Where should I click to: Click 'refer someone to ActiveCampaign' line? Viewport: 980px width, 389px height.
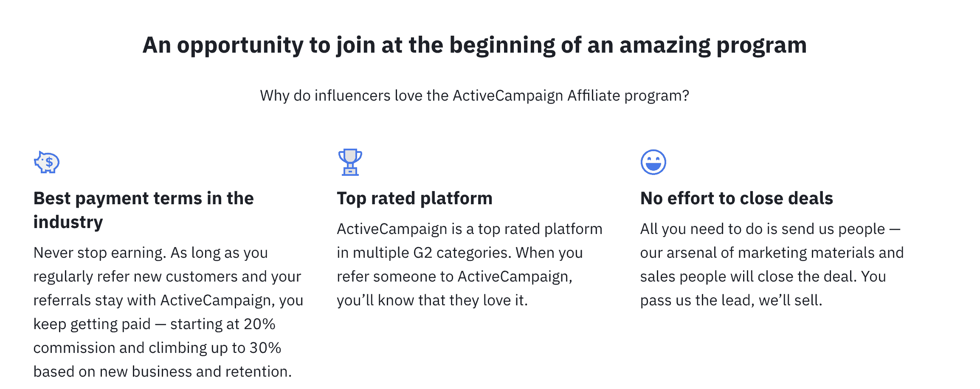pyautogui.click(x=455, y=276)
